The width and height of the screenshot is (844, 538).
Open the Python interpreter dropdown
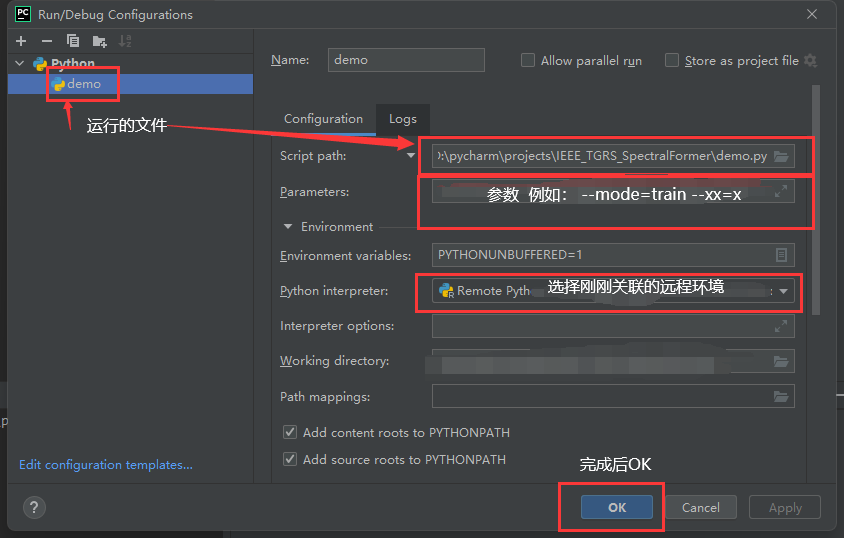pyautogui.click(x=783, y=291)
